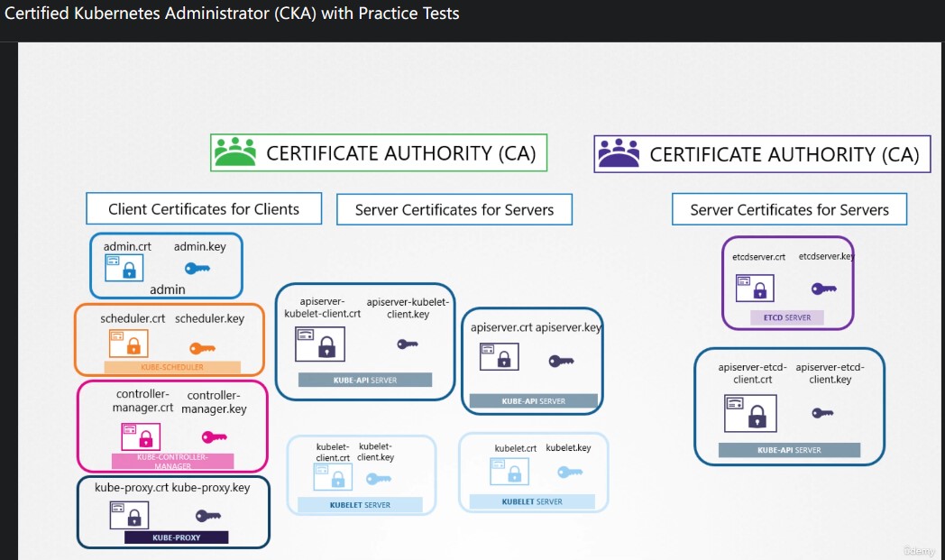Click the ETCD SERVER purple label

click(787, 317)
